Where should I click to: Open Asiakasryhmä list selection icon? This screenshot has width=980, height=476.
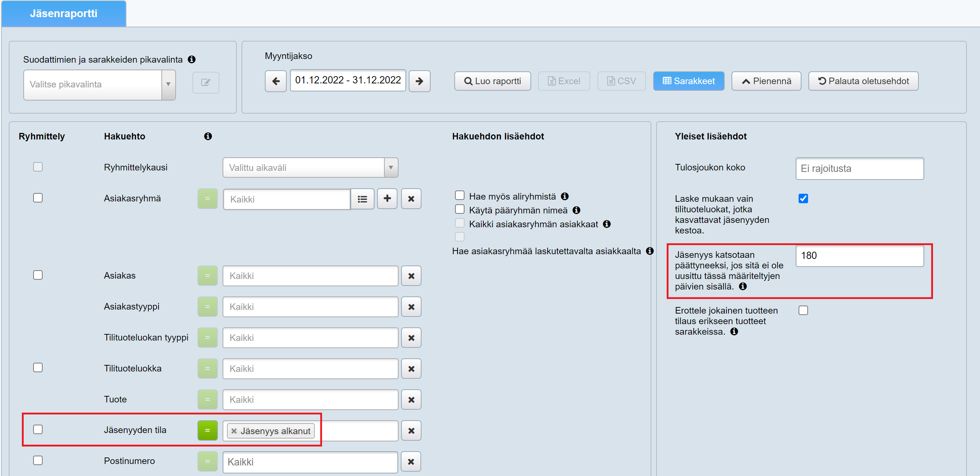[362, 199]
